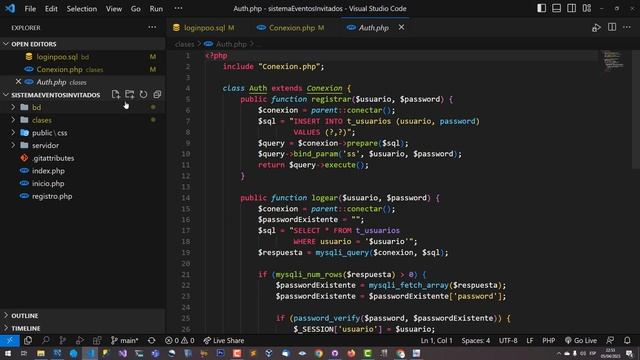The width and height of the screenshot is (640, 360).
Task: Open index.php in Explorer
Action: click(x=48, y=171)
